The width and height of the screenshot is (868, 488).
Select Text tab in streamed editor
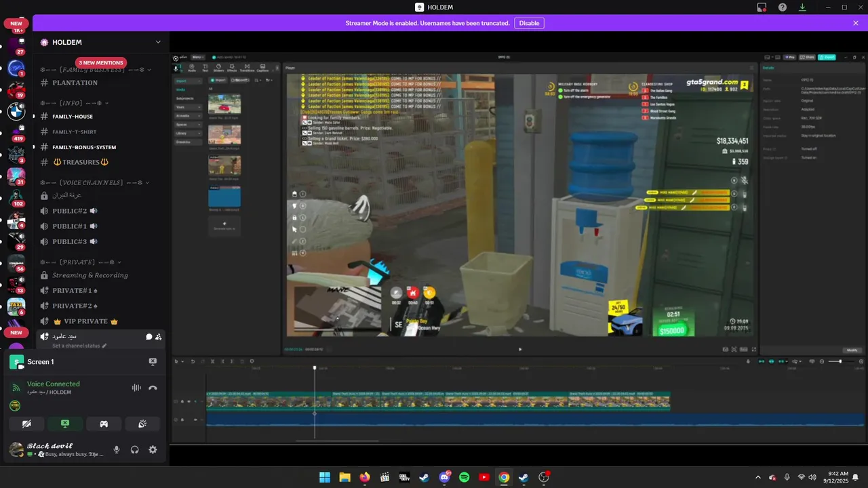(x=205, y=68)
